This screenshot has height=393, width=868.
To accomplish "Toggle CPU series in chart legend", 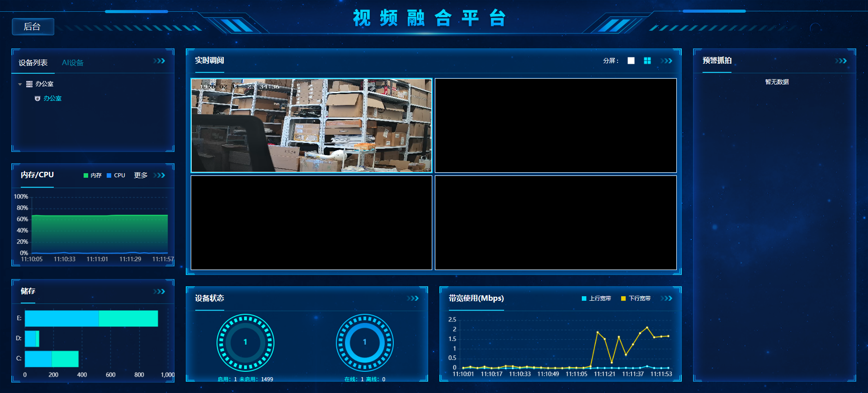I will tap(116, 175).
